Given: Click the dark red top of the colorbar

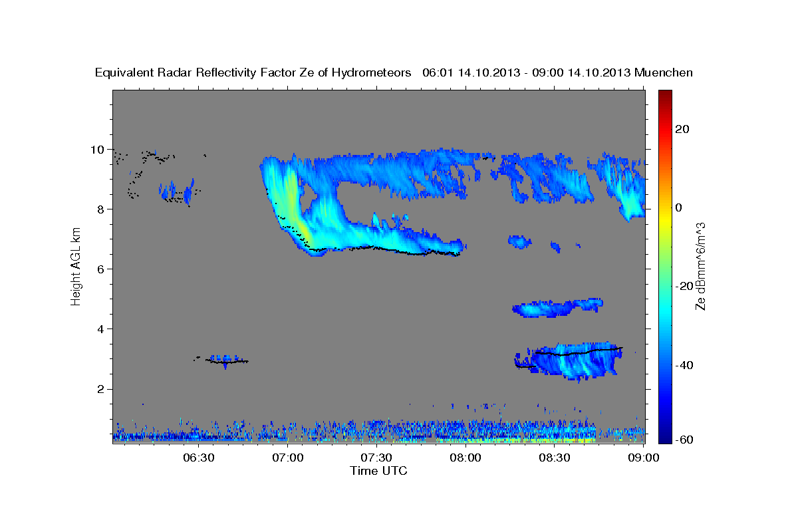Looking at the screenshot, I should (665, 95).
